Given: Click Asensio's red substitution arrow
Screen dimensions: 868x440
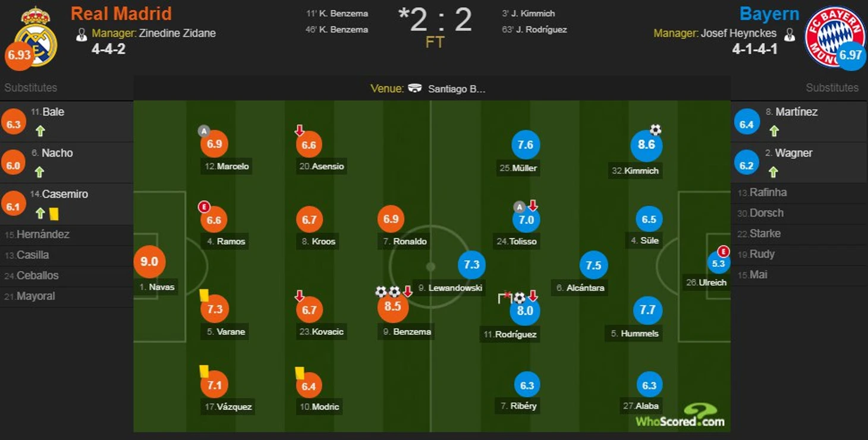Looking at the screenshot, I should click(x=300, y=130).
